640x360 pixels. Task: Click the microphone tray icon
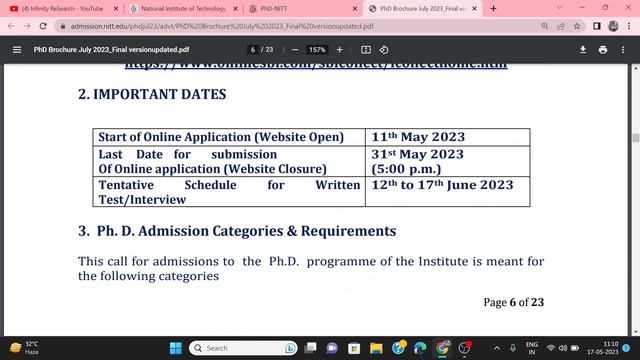[x=513, y=348]
